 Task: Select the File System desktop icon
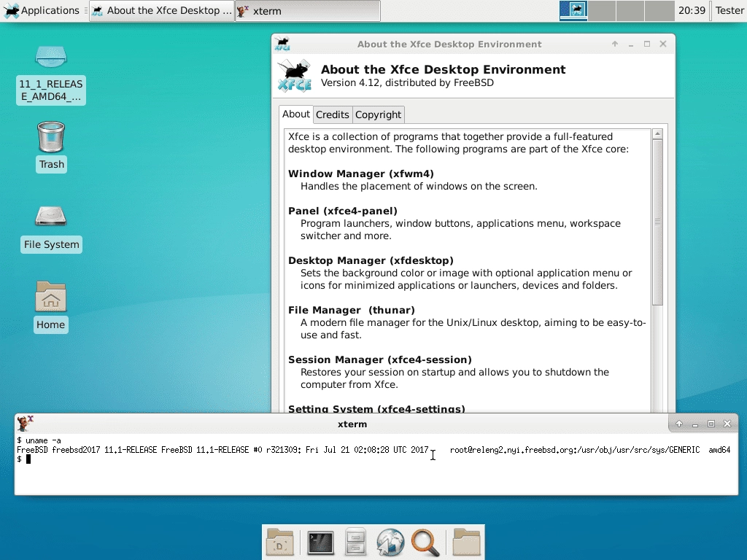point(51,228)
